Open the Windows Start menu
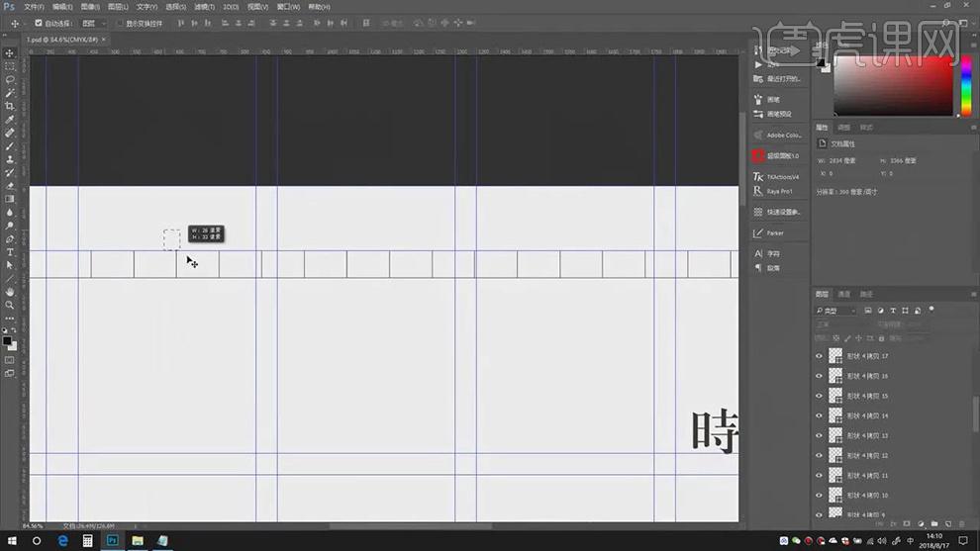This screenshot has width=980, height=551. (12, 541)
